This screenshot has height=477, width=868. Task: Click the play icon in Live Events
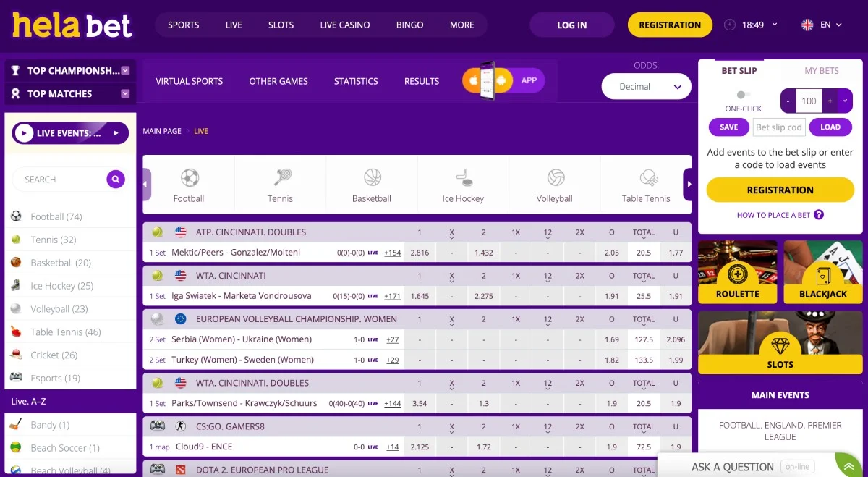(24, 133)
